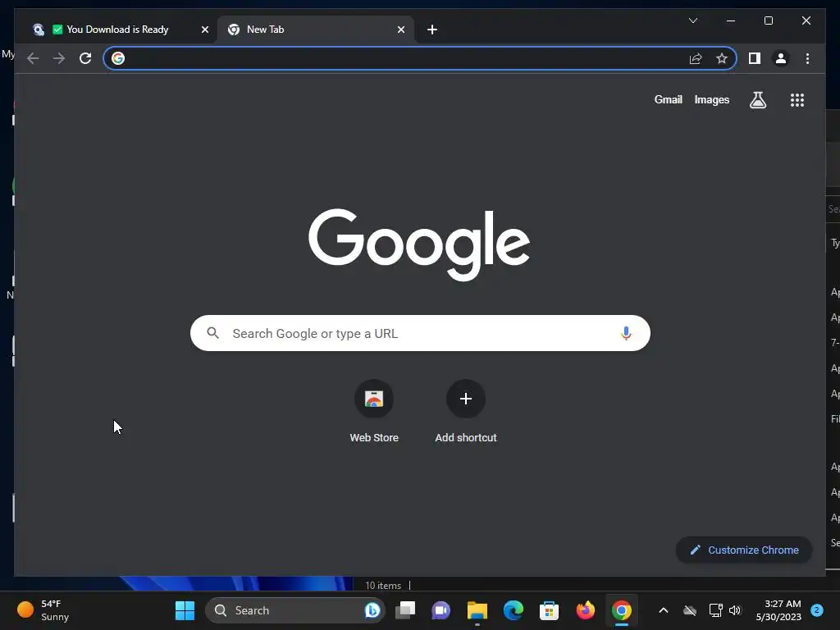This screenshot has height=630, width=840.
Task: Share this page using the address bar icon
Action: pos(696,58)
